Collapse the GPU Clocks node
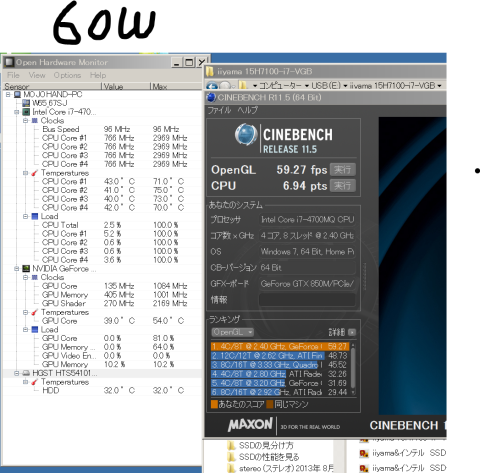This screenshot has width=480, height=473. tap(25, 277)
